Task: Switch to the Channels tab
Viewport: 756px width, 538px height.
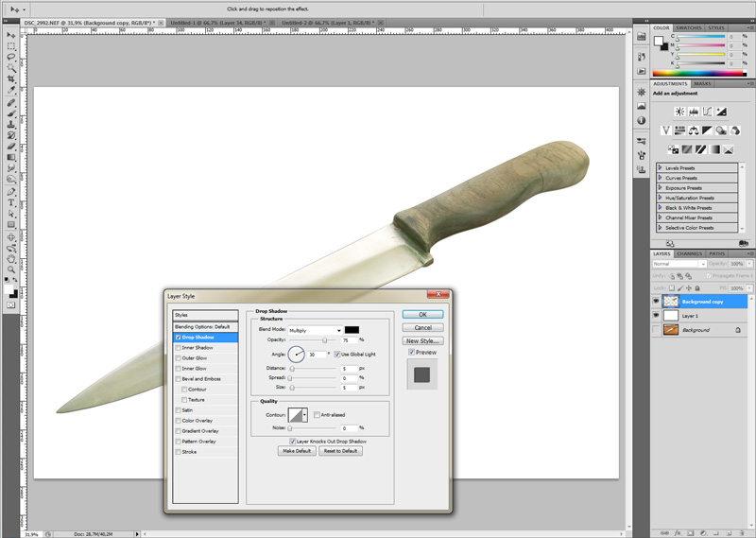Action: coord(689,253)
